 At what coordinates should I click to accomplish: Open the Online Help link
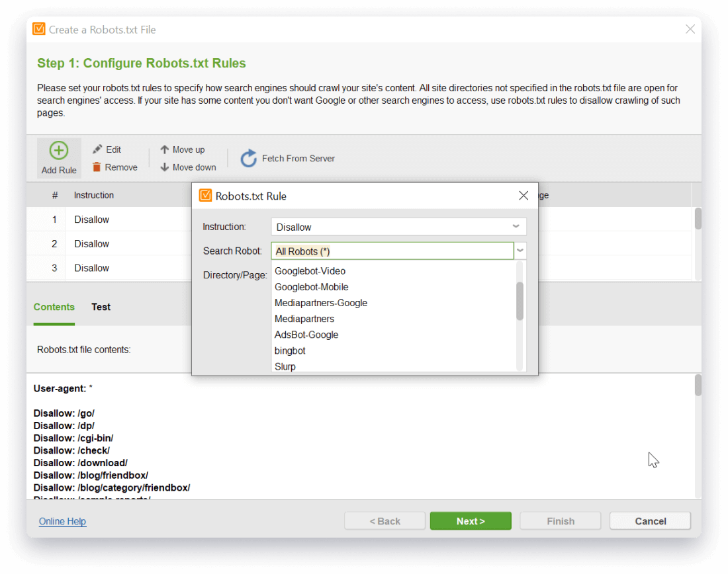coord(62,521)
